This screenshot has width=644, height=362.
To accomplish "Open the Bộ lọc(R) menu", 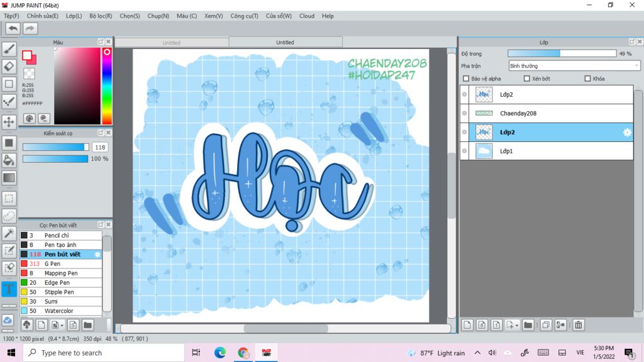I will click(101, 16).
